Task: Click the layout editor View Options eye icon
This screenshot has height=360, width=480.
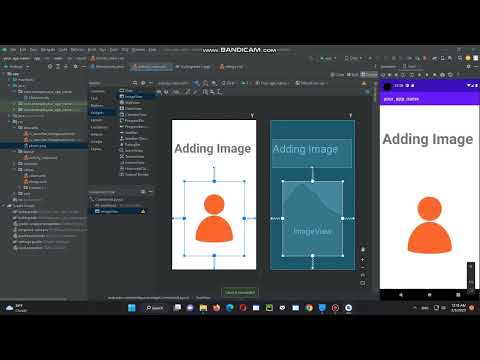Action: [x=160, y=92]
